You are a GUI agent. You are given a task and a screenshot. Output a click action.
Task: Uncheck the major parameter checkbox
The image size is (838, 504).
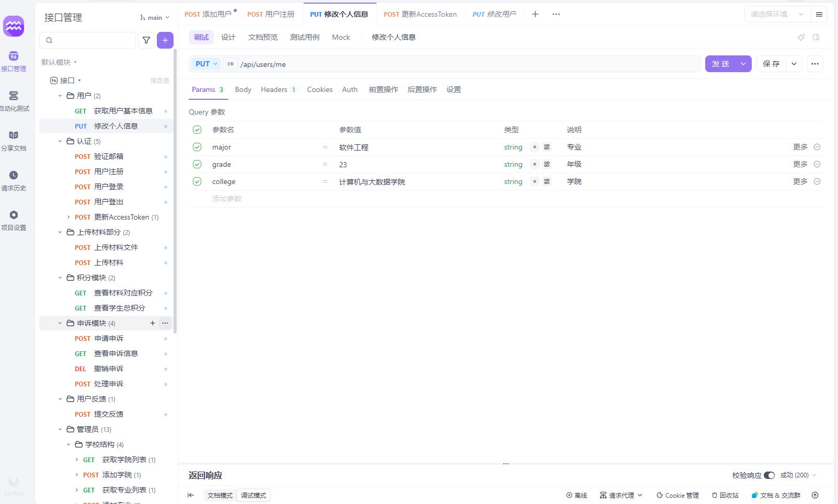coord(197,147)
